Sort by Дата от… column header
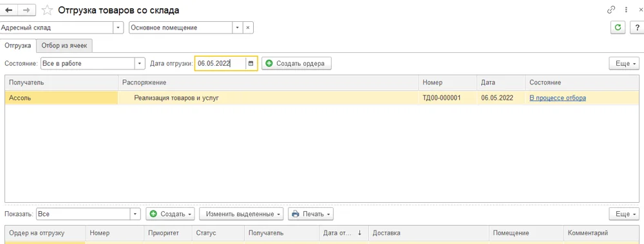 click(x=343, y=233)
